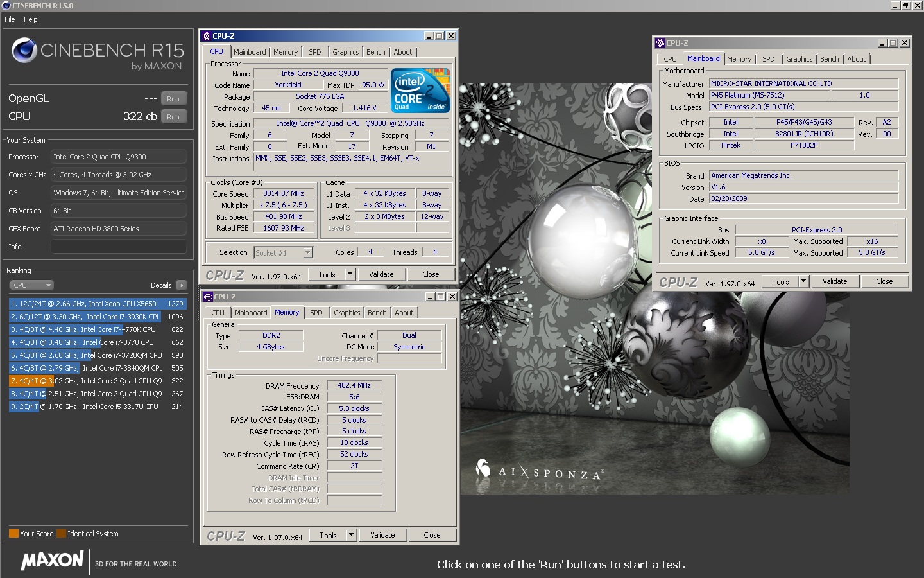This screenshot has width=924, height=578.
Task: Open SPD tab in Memory CPU-Z window
Action: 316,313
